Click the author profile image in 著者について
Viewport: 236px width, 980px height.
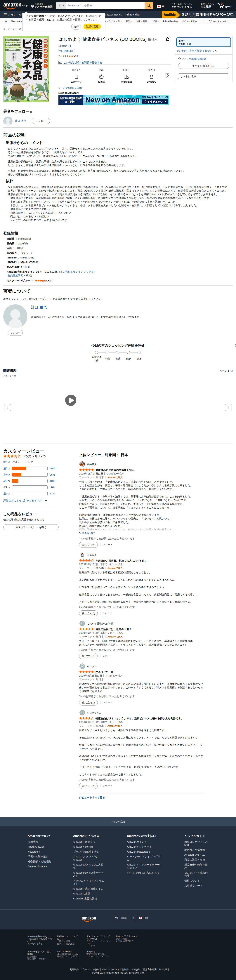click(15, 316)
